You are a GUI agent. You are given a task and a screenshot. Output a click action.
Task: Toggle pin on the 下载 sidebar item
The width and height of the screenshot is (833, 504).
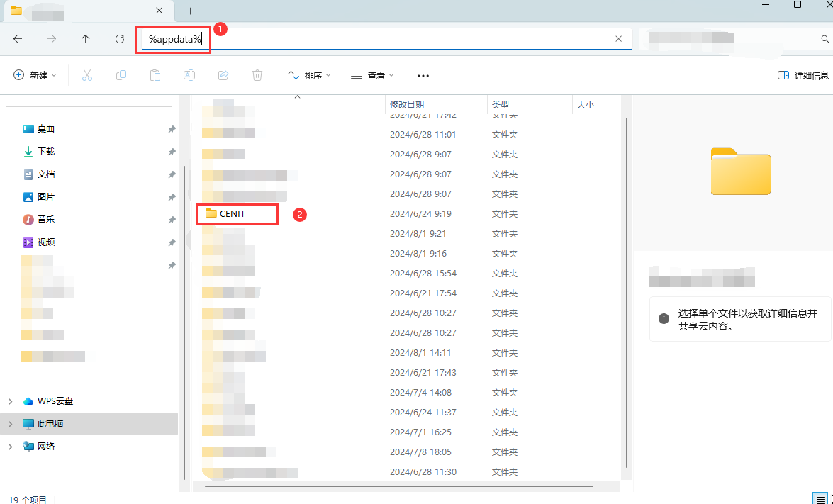(172, 151)
